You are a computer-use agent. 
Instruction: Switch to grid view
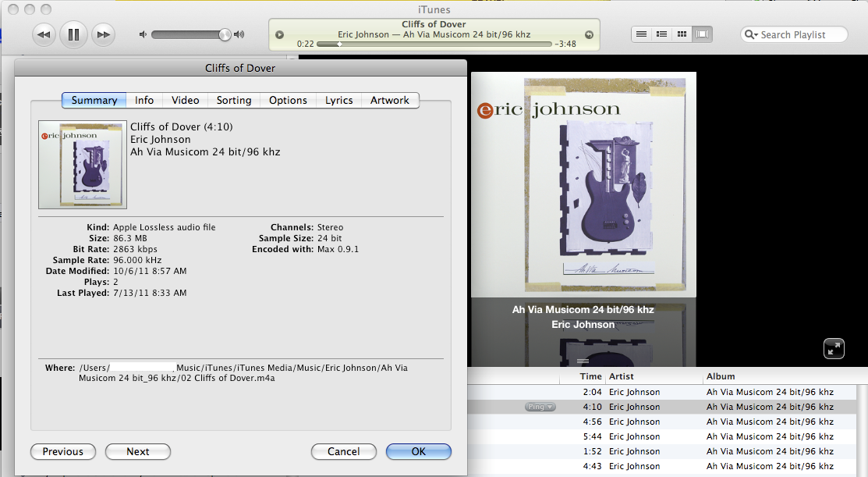coord(682,34)
